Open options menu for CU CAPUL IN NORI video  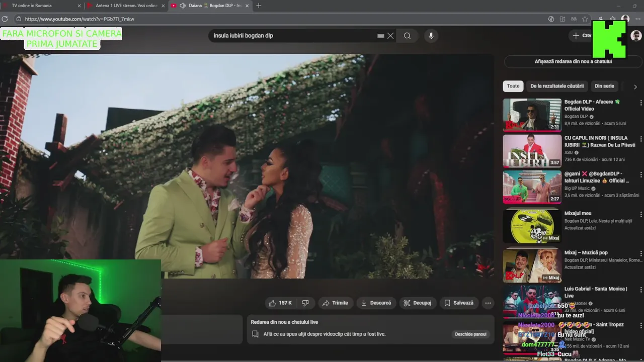click(x=640, y=138)
